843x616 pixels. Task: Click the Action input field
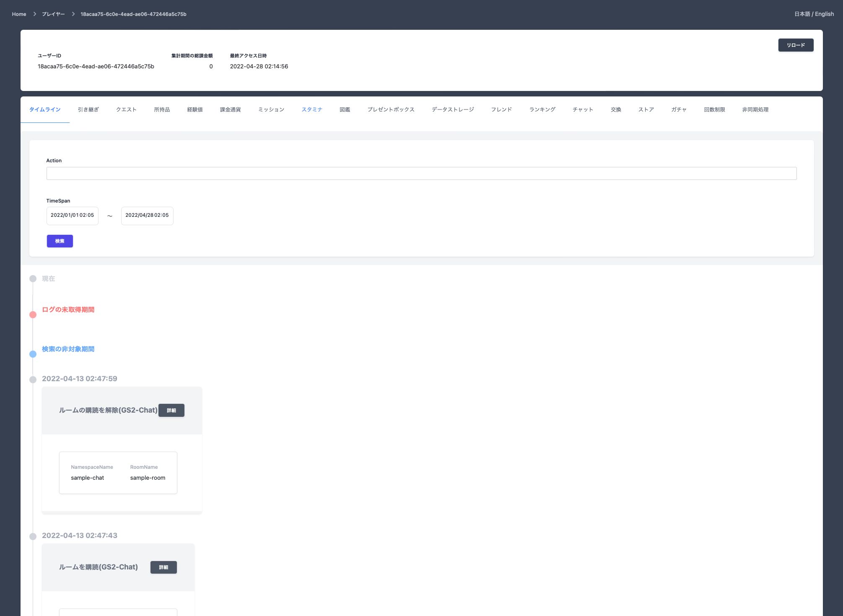point(421,174)
